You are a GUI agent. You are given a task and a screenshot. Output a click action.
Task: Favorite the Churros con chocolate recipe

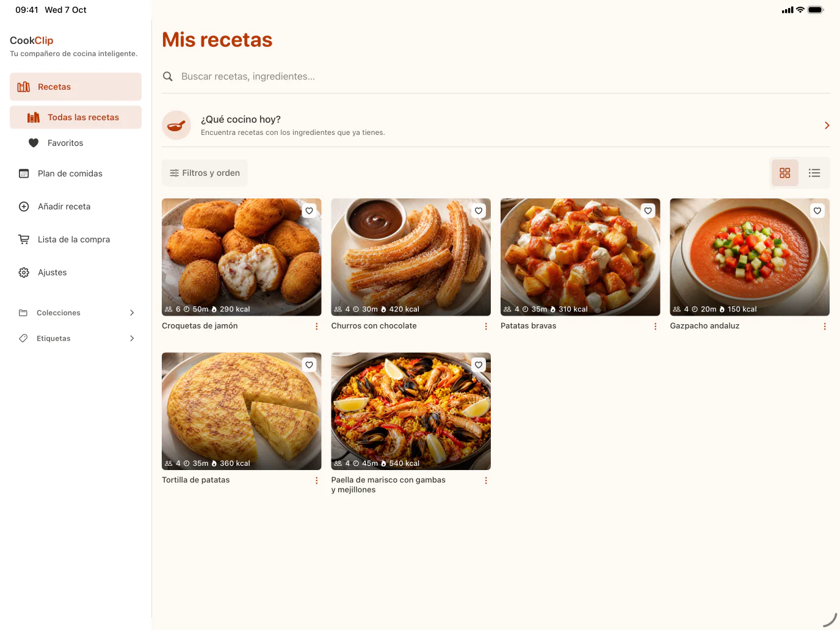coord(479,211)
